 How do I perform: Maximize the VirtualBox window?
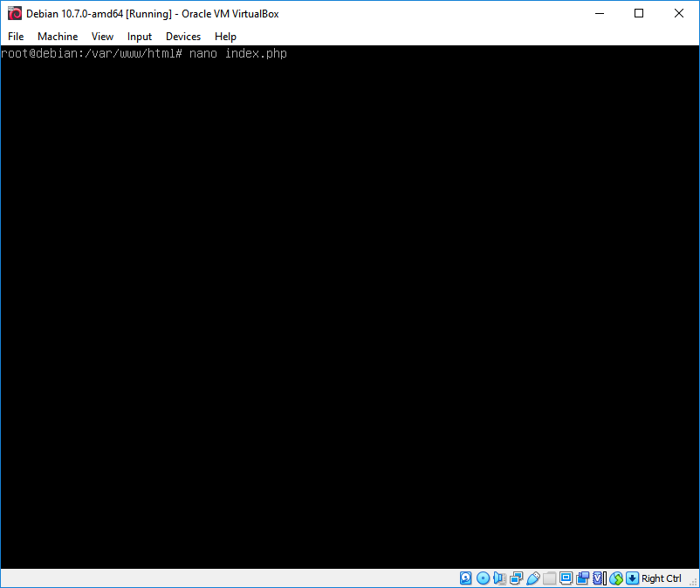tap(639, 13)
